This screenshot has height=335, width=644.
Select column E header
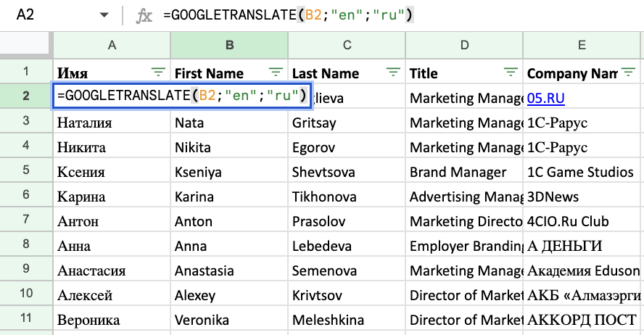coord(582,45)
